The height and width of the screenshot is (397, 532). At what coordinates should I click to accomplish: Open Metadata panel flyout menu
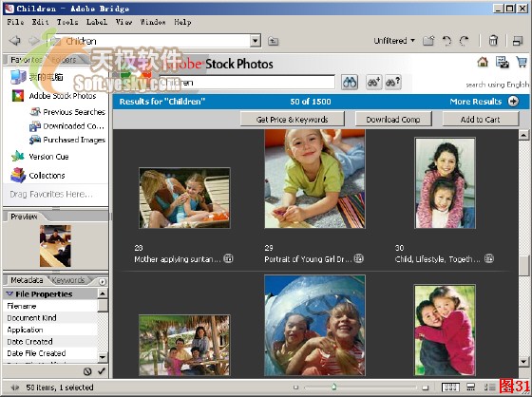[103, 282]
